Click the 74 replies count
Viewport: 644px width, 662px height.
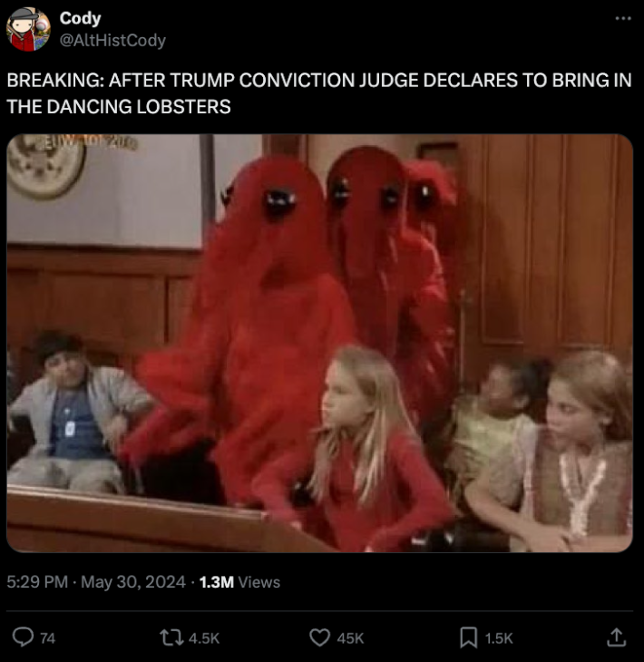point(48,638)
